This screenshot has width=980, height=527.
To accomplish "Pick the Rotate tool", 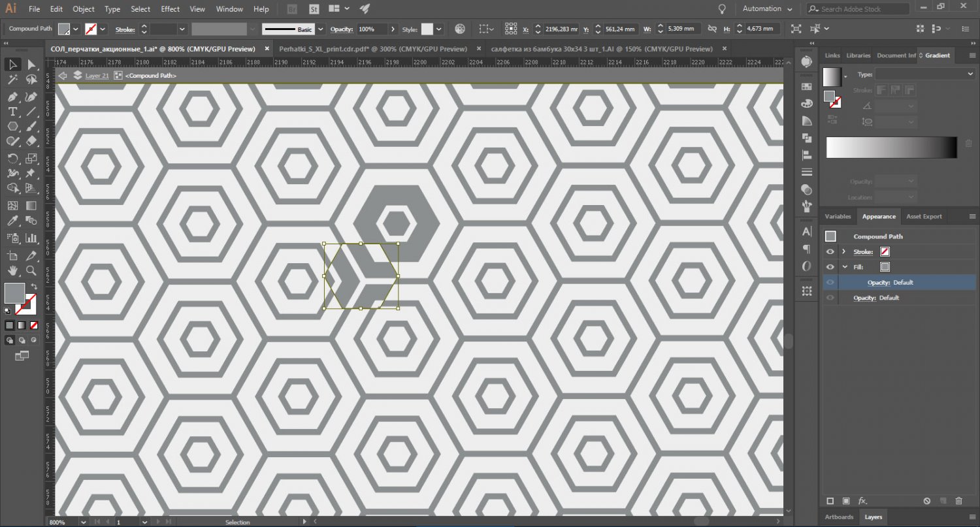I will tap(12, 159).
